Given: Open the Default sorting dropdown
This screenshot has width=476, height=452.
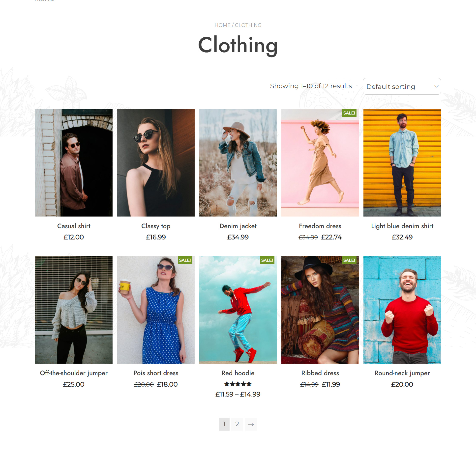Looking at the screenshot, I should pyautogui.click(x=402, y=86).
